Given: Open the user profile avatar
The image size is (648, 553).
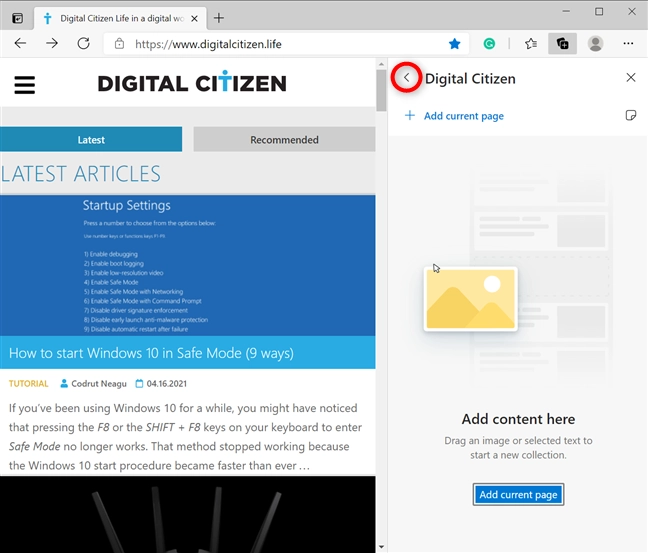Looking at the screenshot, I should 595,43.
